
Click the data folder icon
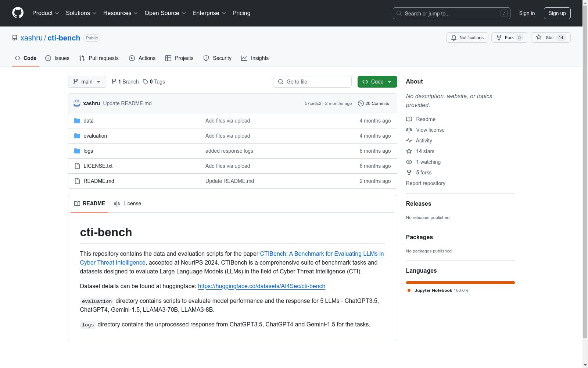click(x=77, y=121)
